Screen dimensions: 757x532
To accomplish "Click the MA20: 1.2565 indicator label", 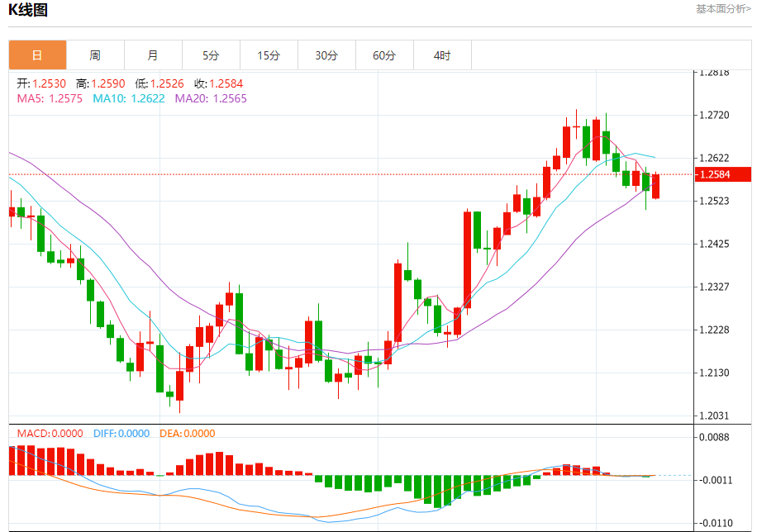I will (x=211, y=98).
